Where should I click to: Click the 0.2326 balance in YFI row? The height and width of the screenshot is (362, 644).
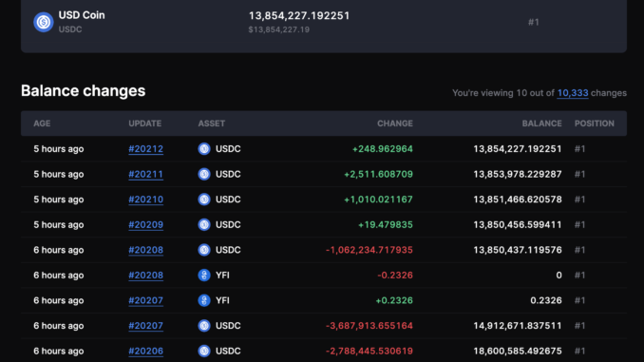(546, 300)
